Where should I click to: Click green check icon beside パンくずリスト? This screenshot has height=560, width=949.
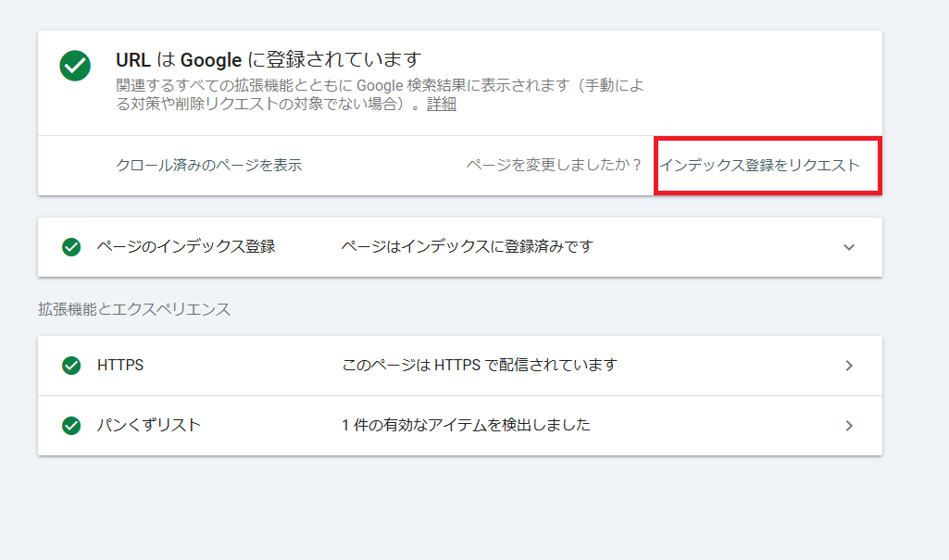[x=71, y=426]
